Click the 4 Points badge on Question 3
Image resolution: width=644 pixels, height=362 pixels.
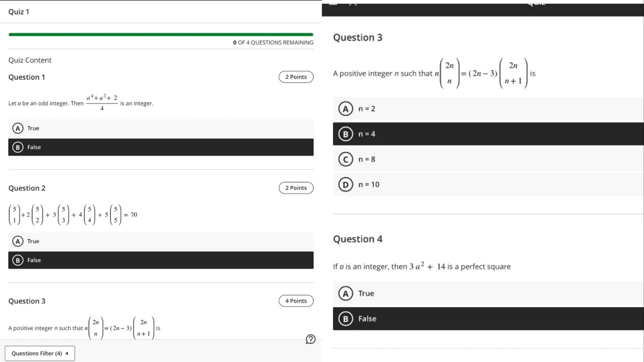tap(296, 301)
